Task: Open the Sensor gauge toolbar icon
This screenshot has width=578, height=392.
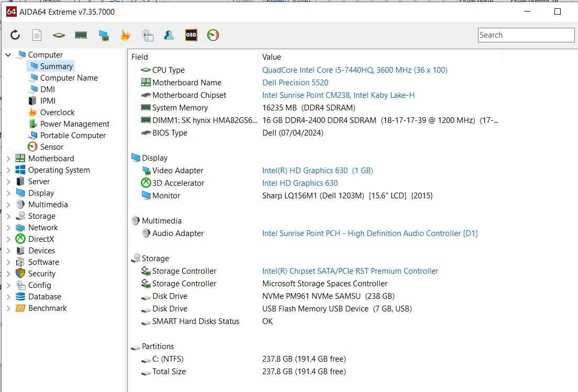Action: click(213, 35)
